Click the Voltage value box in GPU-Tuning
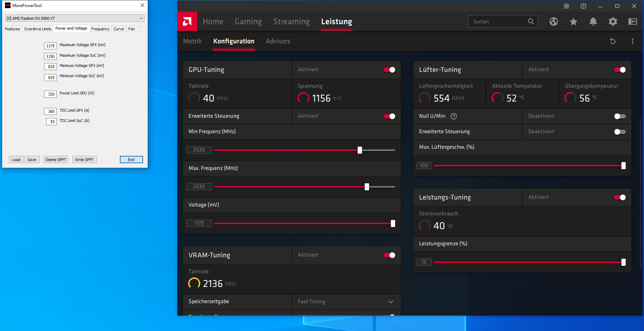The width and height of the screenshot is (644, 331). click(199, 223)
